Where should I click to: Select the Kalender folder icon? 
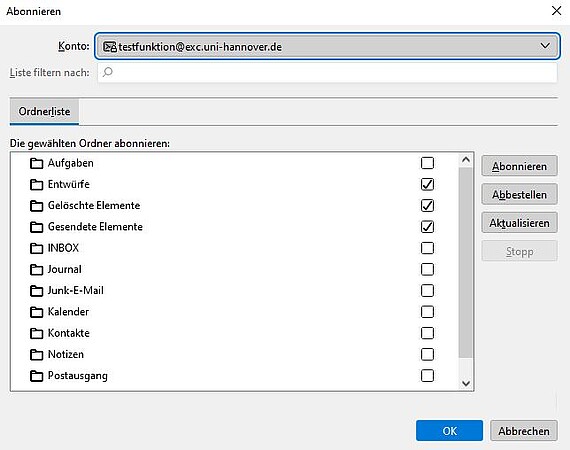(x=36, y=312)
